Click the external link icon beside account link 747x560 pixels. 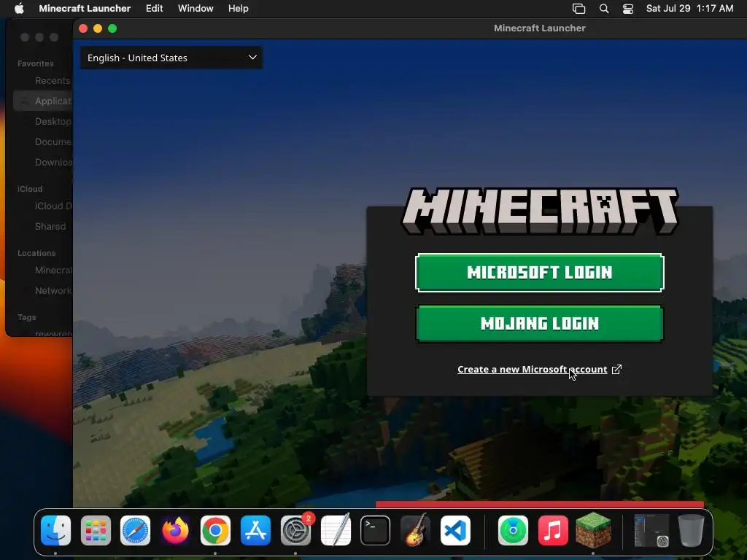coord(616,370)
